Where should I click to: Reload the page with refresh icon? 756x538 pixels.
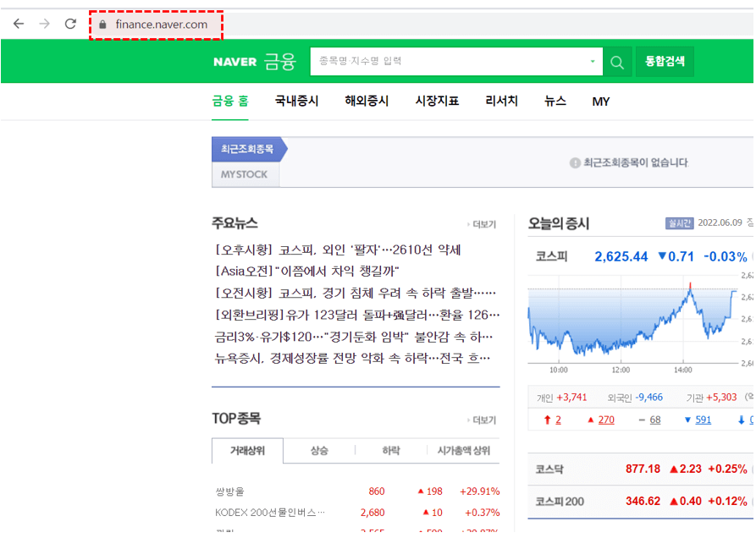[x=70, y=24]
